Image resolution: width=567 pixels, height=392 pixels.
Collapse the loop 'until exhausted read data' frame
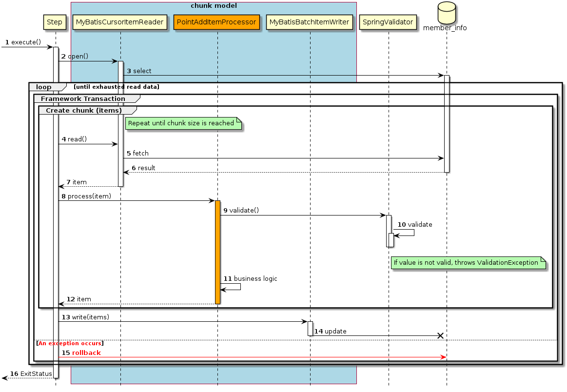coord(44,87)
